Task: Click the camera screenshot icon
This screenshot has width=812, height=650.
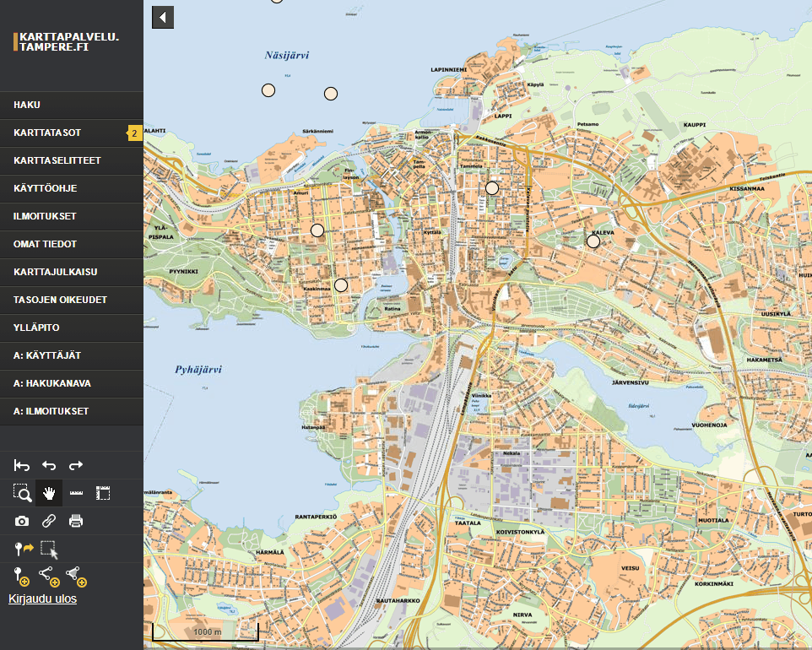Action: [23, 521]
